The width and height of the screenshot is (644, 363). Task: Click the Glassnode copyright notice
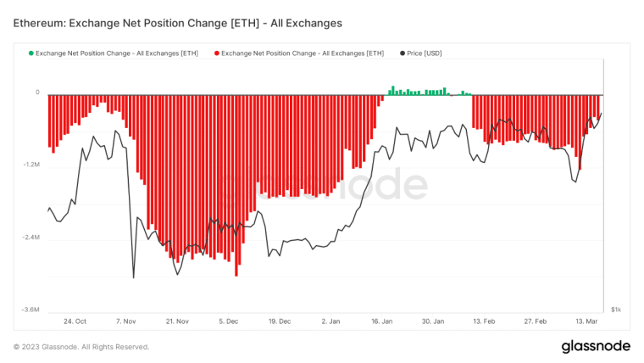[x=81, y=347]
